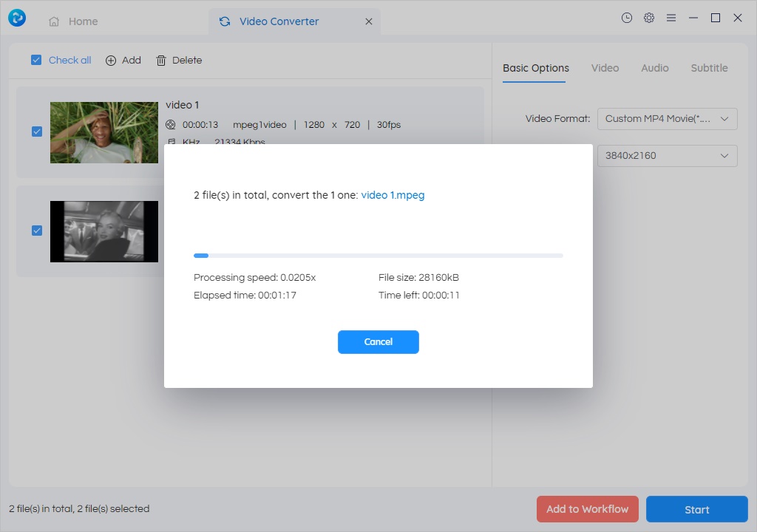Click the Add plus icon

111,61
